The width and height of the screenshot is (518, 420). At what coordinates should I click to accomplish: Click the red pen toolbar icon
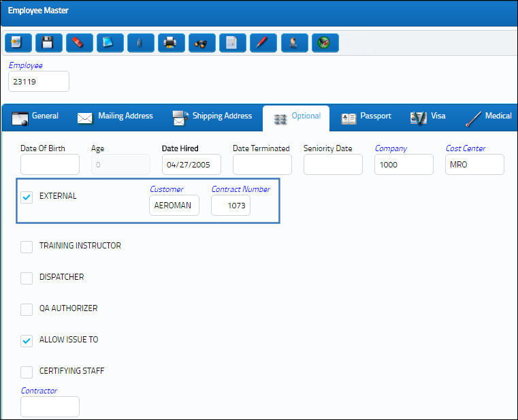tap(263, 43)
